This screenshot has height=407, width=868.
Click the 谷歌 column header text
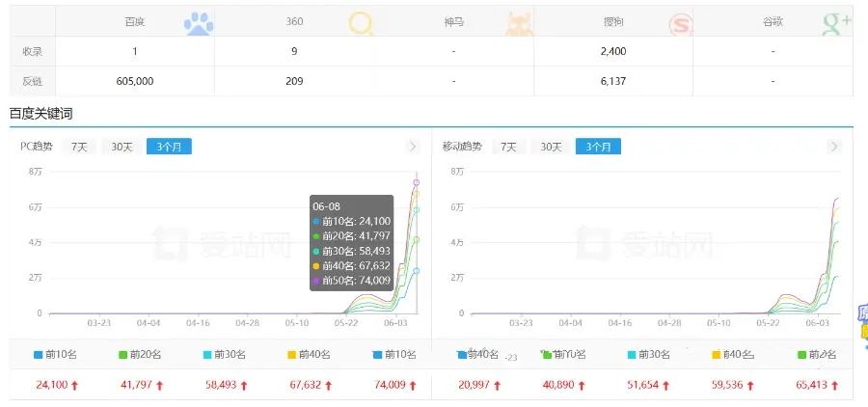(x=773, y=22)
